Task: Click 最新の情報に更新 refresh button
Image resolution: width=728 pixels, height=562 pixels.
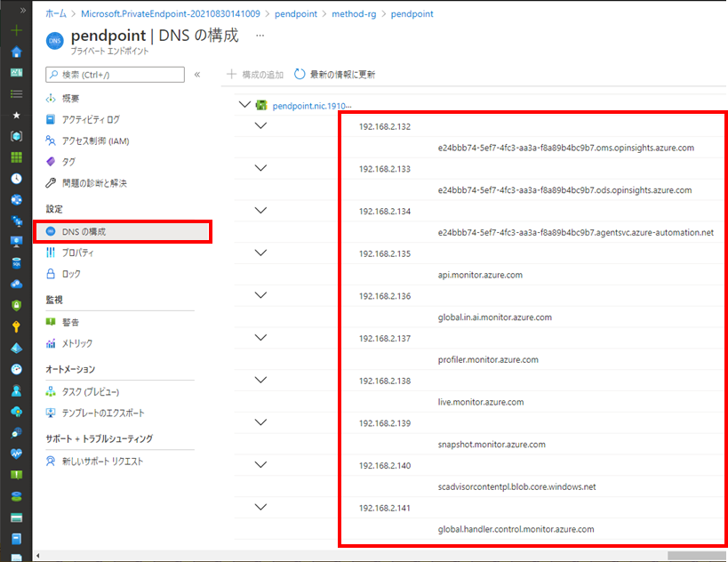Action: (335, 75)
